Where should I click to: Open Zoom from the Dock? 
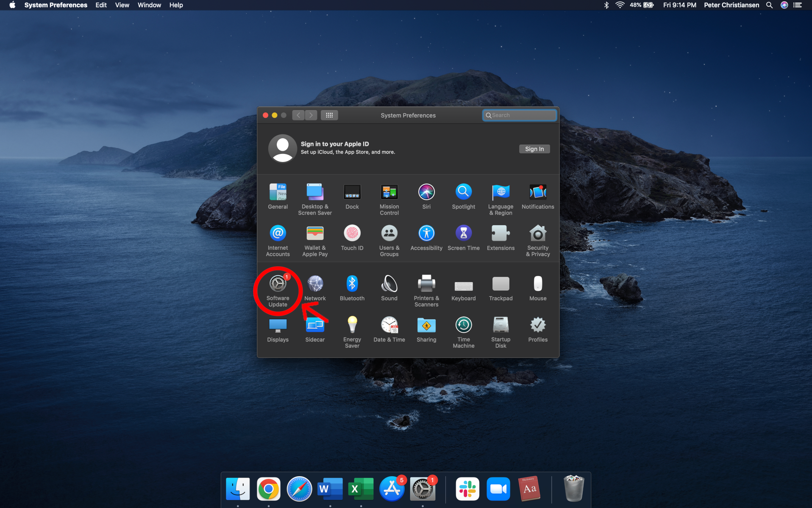coord(498,489)
